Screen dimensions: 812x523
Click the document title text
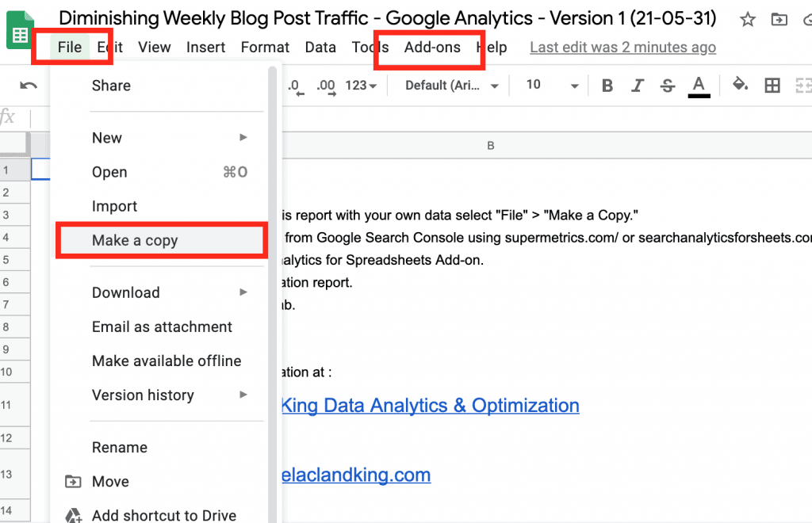[387, 18]
